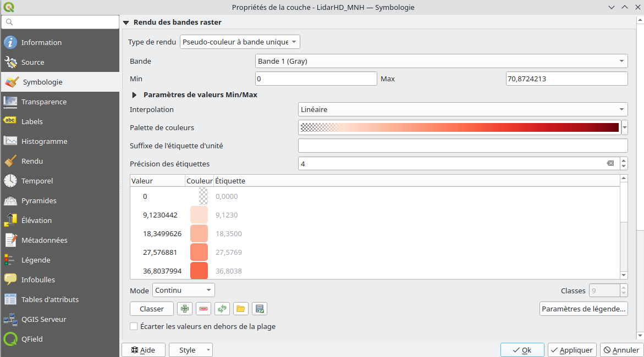Image resolution: width=644 pixels, height=357 pixels.
Task: Switch to the Transparence tab
Action: (44, 102)
